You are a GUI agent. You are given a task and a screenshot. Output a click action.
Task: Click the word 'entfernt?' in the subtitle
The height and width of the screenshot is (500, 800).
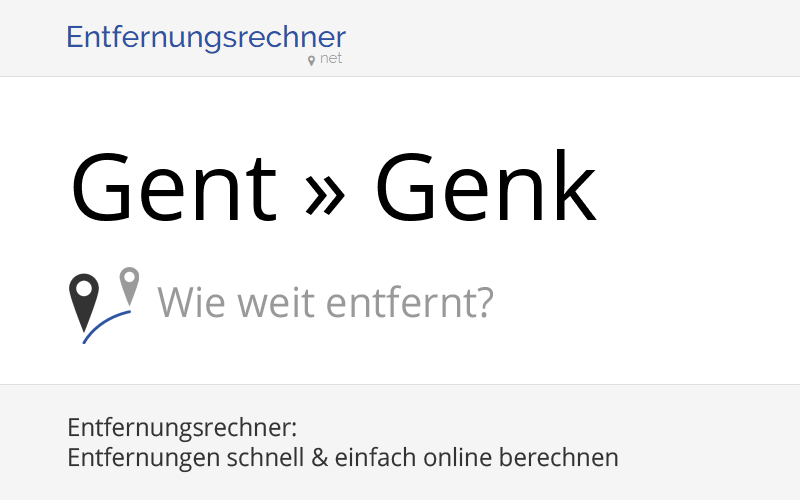[410, 303]
